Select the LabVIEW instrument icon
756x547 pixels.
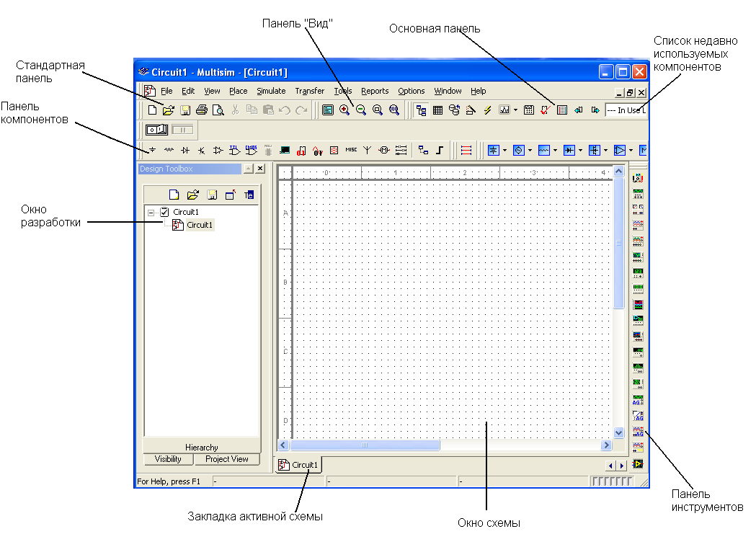coord(638,463)
